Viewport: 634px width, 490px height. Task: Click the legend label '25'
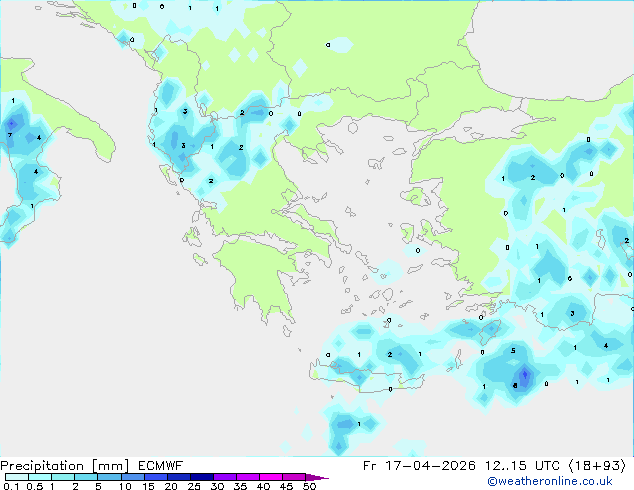click(194, 486)
